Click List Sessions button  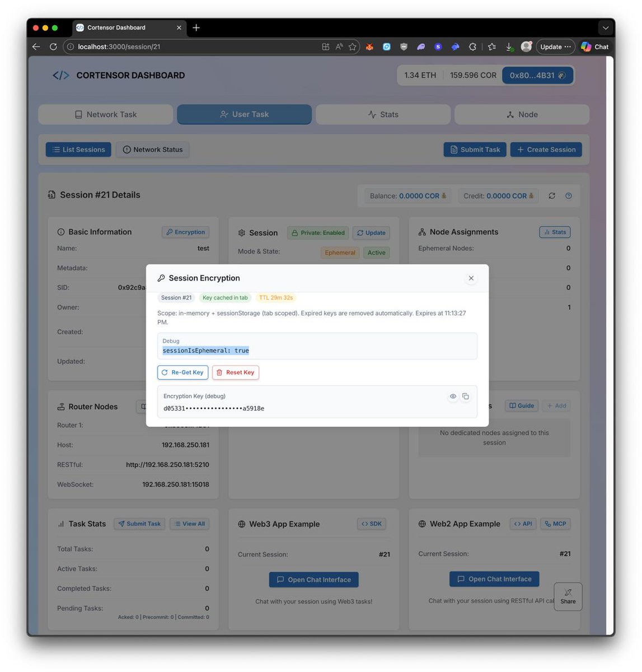[78, 150]
